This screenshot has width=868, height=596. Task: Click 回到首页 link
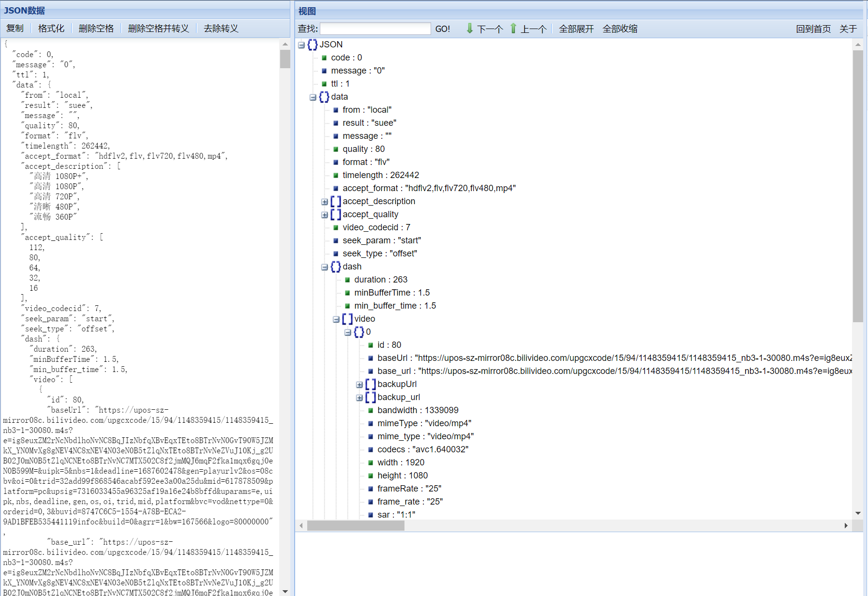point(813,29)
